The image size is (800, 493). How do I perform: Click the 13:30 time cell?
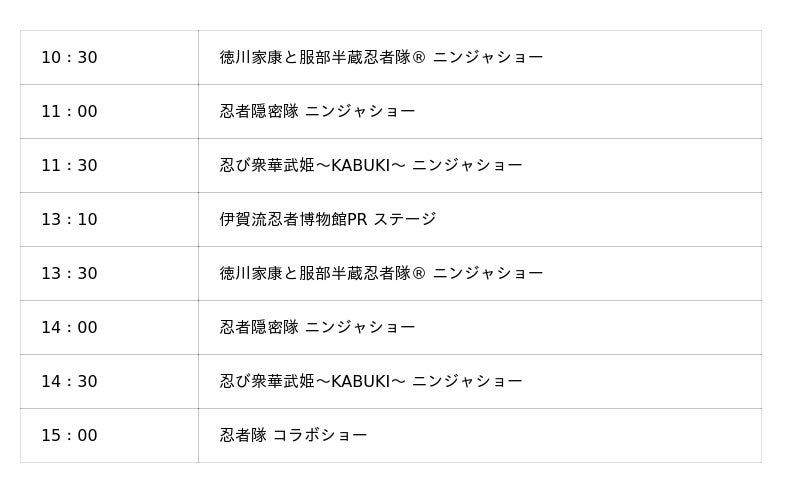[x=69, y=274]
